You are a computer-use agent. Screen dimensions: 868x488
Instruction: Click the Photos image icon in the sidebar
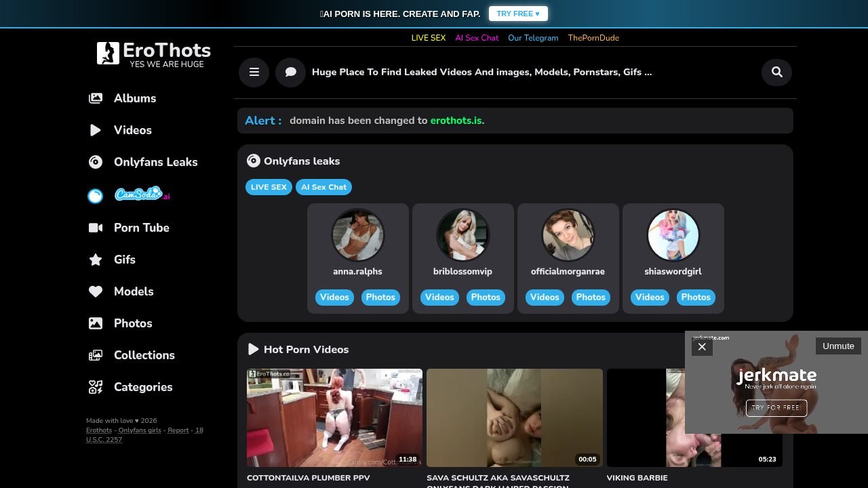[96, 323]
